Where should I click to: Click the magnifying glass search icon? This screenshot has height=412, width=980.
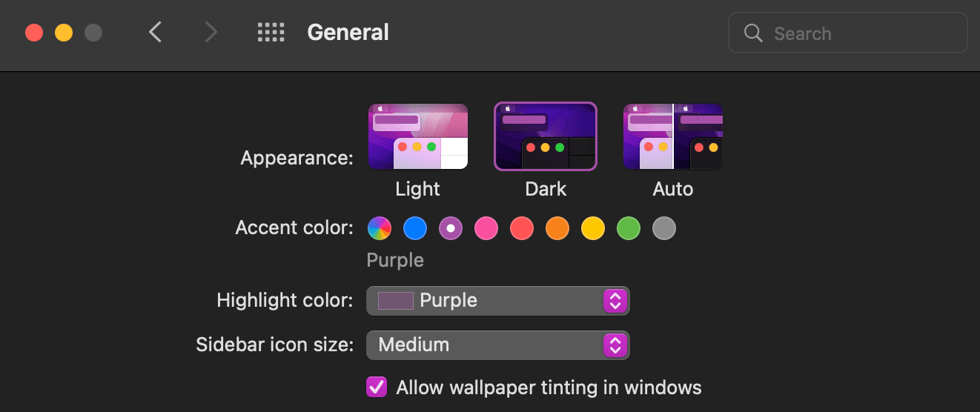(753, 33)
